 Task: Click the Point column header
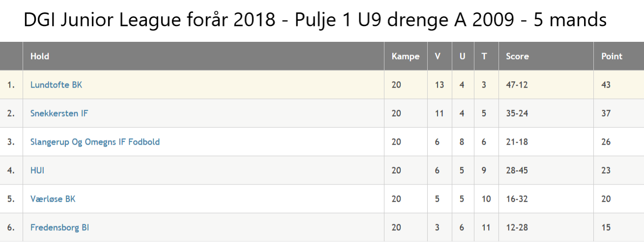click(x=612, y=56)
